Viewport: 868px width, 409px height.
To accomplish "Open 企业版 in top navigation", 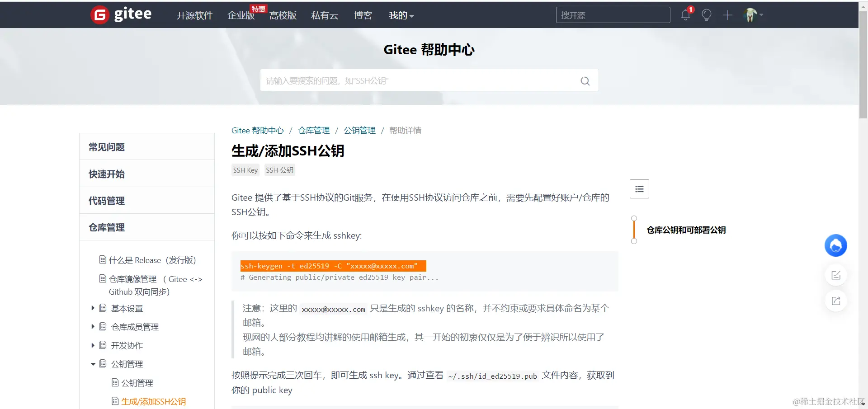I will pyautogui.click(x=241, y=15).
